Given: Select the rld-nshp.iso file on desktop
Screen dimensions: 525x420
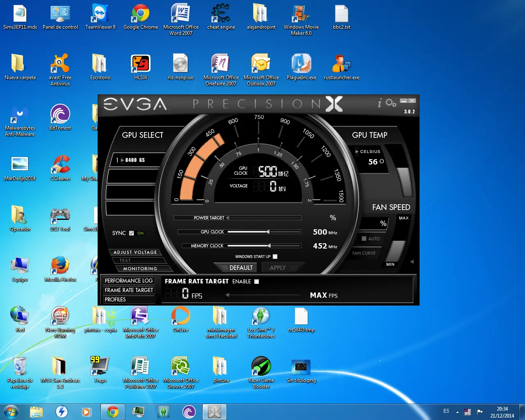Looking at the screenshot, I should pos(181,67).
